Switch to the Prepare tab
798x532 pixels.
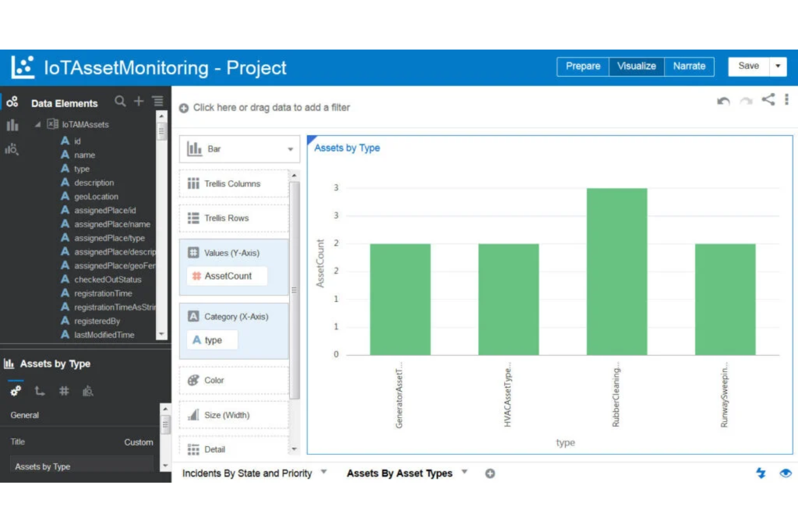(x=583, y=66)
